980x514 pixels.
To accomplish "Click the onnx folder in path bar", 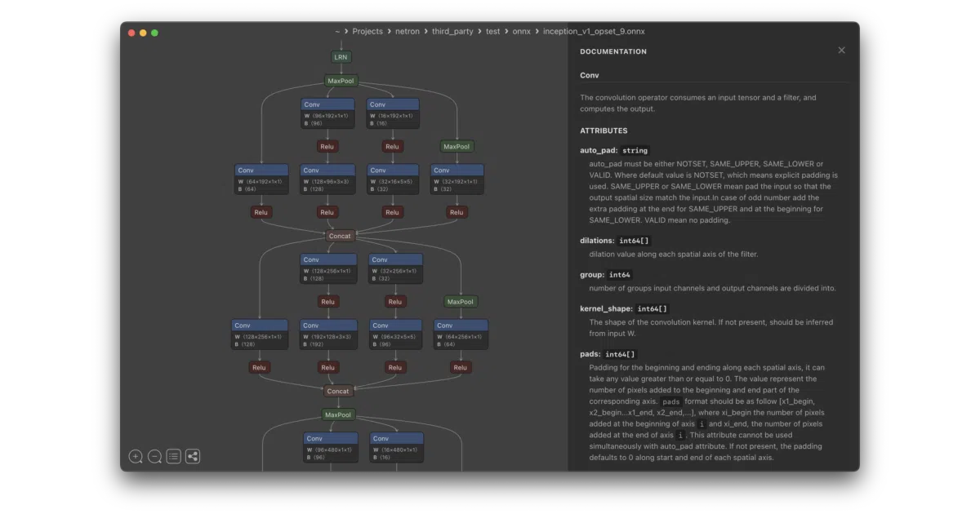I will (x=521, y=32).
